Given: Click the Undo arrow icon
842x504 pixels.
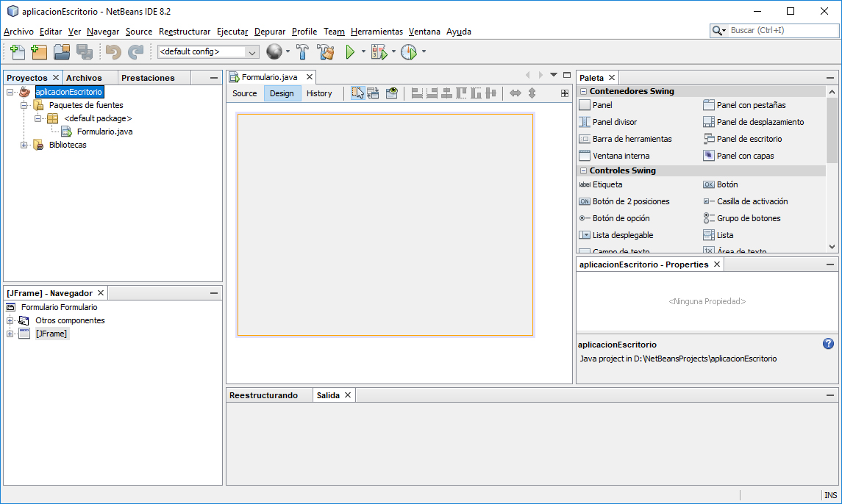Looking at the screenshot, I should pyautogui.click(x=113, y=51).
